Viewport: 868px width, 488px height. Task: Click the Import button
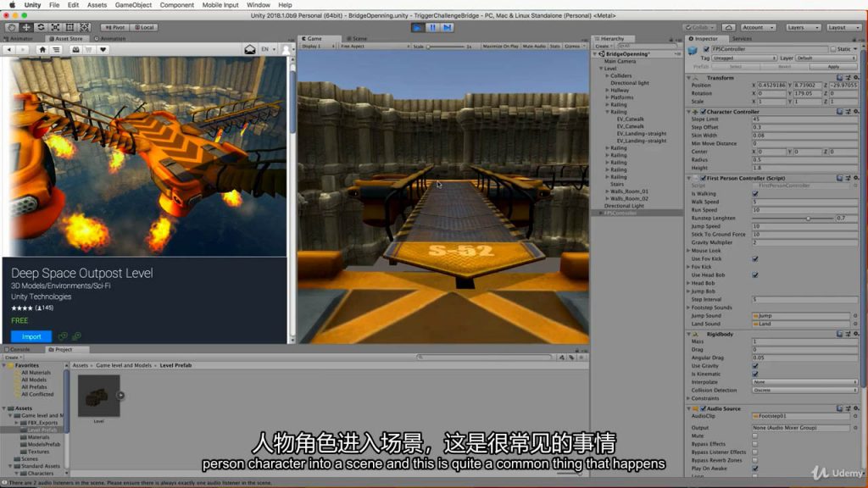(31, 336)
